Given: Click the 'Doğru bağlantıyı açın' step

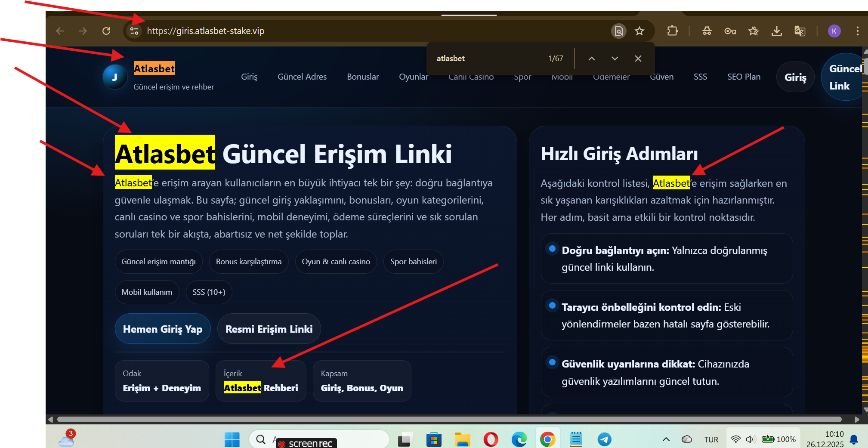Looking at the screenshot, I should tap(667, 259).
